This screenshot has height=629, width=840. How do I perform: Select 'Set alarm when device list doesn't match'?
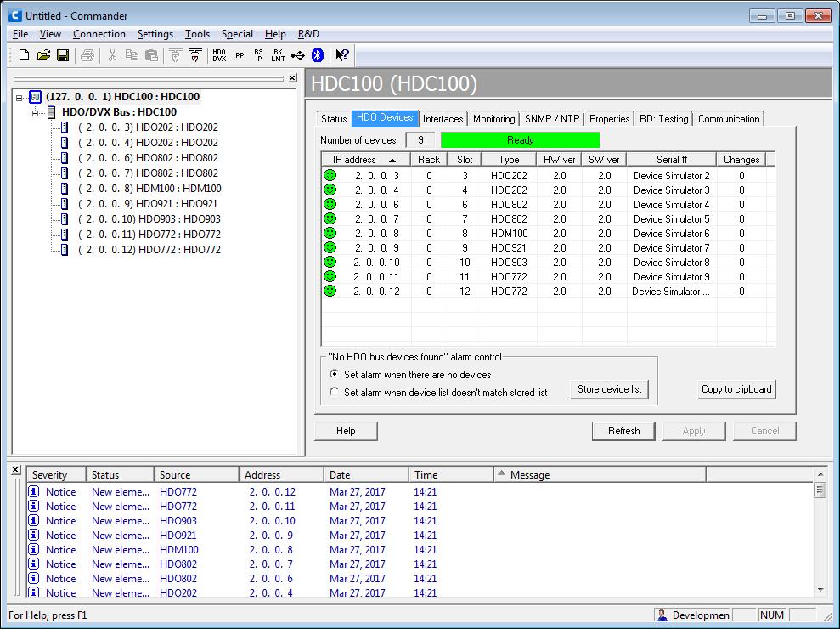pos(335,392)
